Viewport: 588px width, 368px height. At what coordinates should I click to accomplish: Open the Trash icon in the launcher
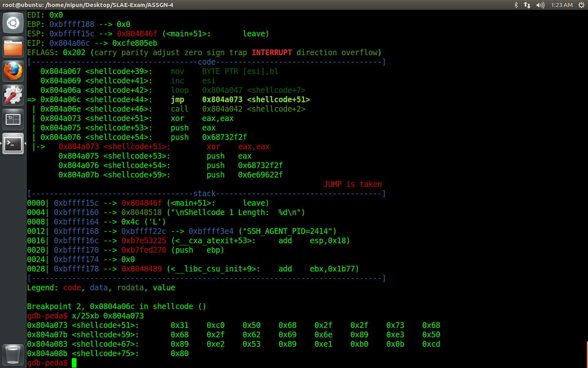[x=13, y=354]
